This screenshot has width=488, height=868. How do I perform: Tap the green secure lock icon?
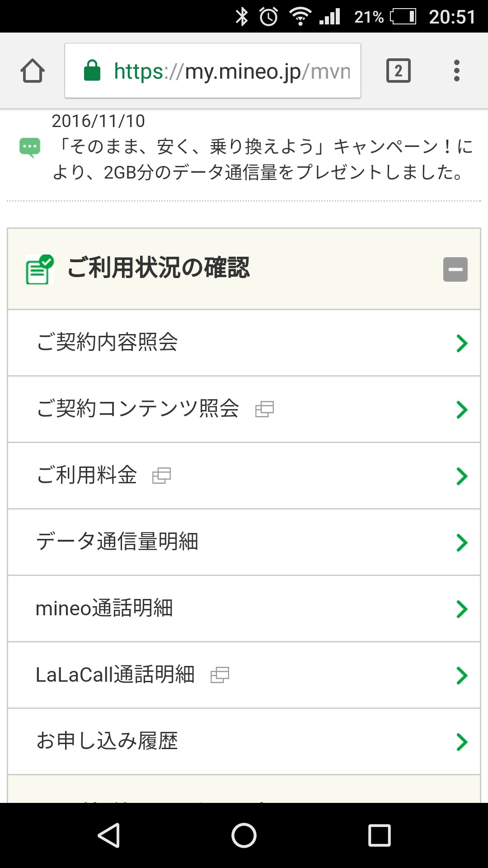click(92, 71)
